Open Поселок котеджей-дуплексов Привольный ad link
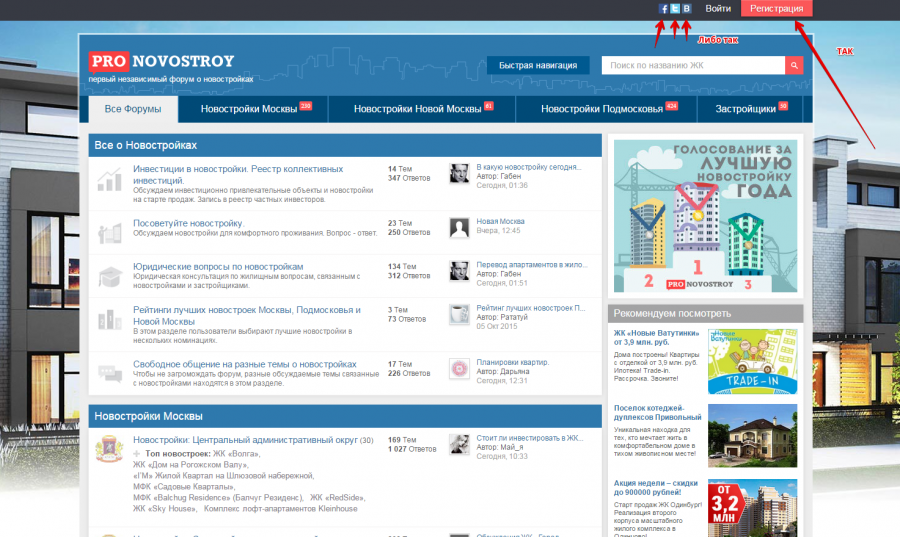The image size is (900, 537). 658,413
